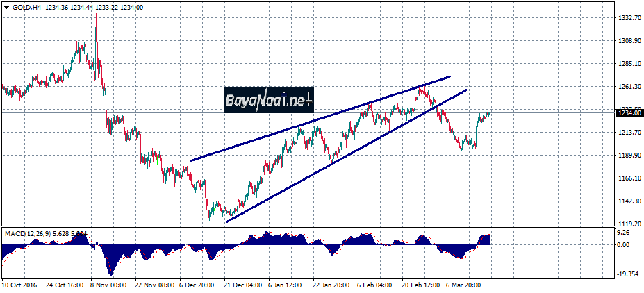Click the MACD 0.00 level label

click(622, 245)
